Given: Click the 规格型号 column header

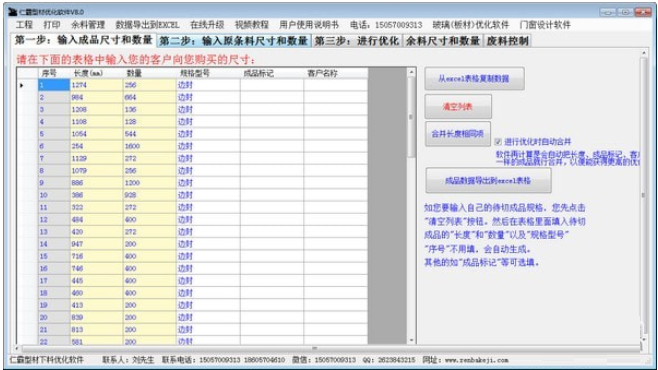Looking at the screenshot, I should pyautogui.click(x=208, y=73).
